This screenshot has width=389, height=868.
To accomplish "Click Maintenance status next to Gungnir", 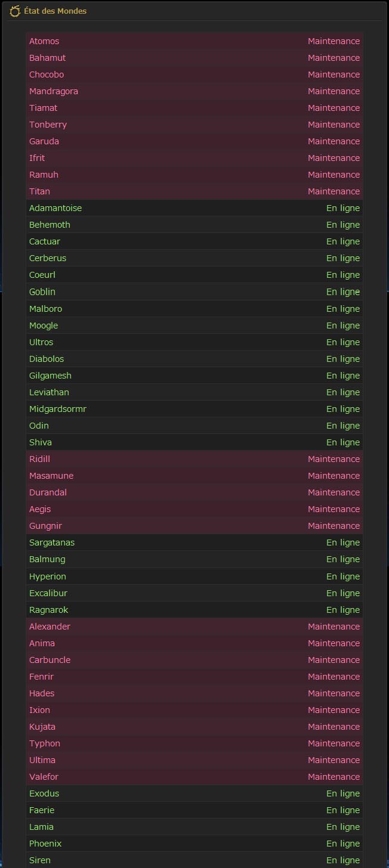I will (334, 526).
